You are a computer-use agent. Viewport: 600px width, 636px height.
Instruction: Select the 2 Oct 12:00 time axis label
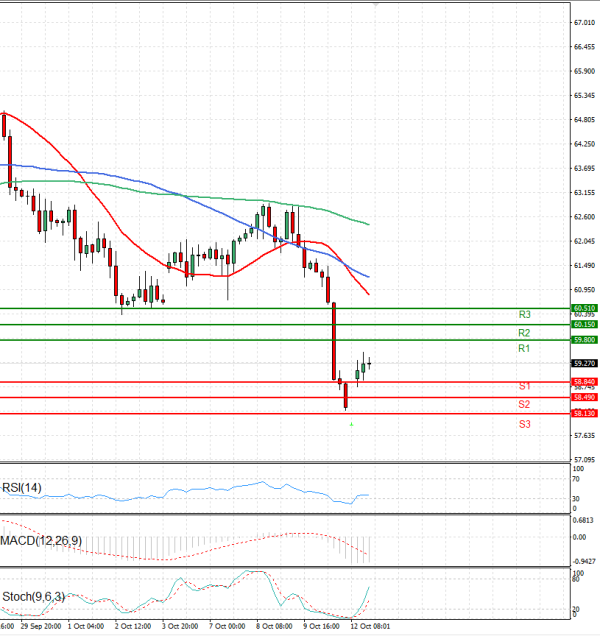[x=132, y=626]
